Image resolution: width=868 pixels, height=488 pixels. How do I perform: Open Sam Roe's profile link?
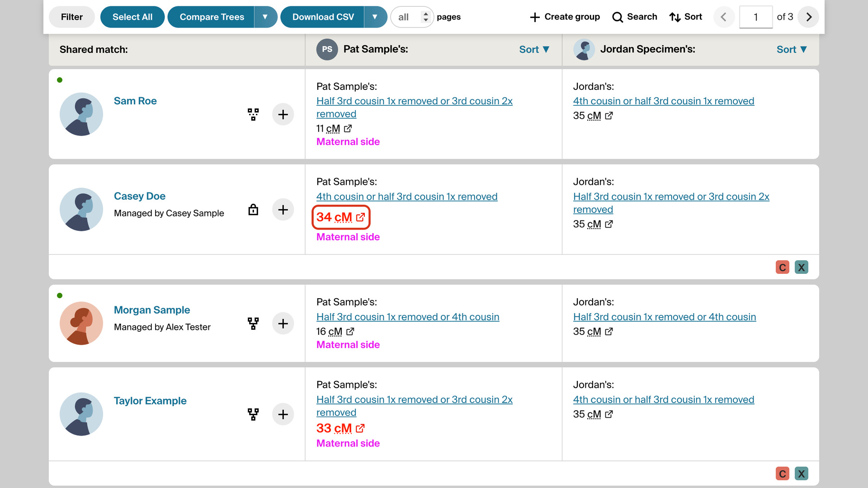tap(135, 101)
